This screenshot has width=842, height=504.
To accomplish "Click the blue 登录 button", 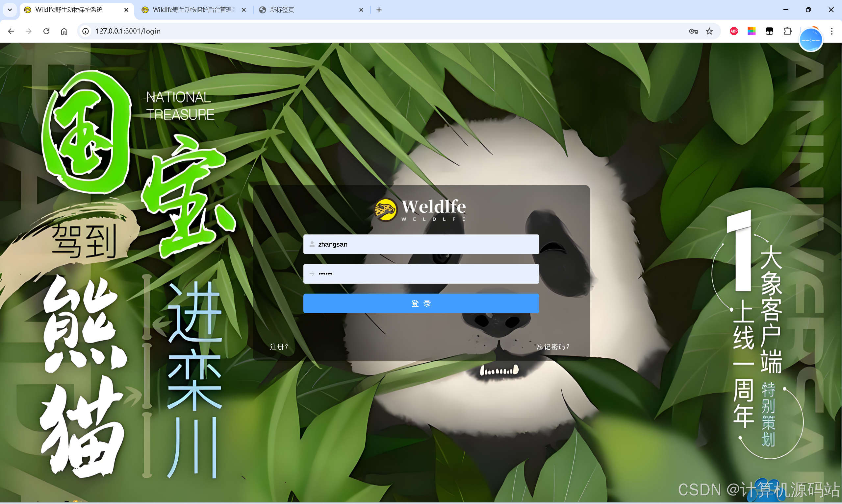I will 421,303.
